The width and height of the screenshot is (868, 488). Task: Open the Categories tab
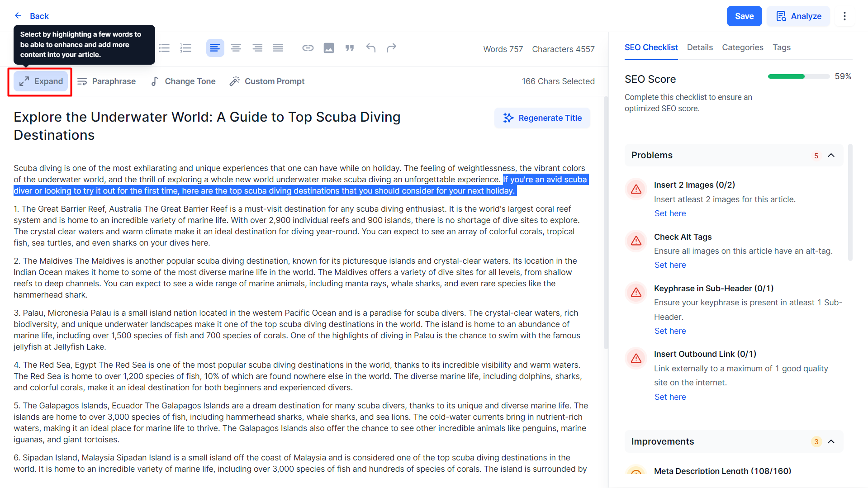pos(742,47)
